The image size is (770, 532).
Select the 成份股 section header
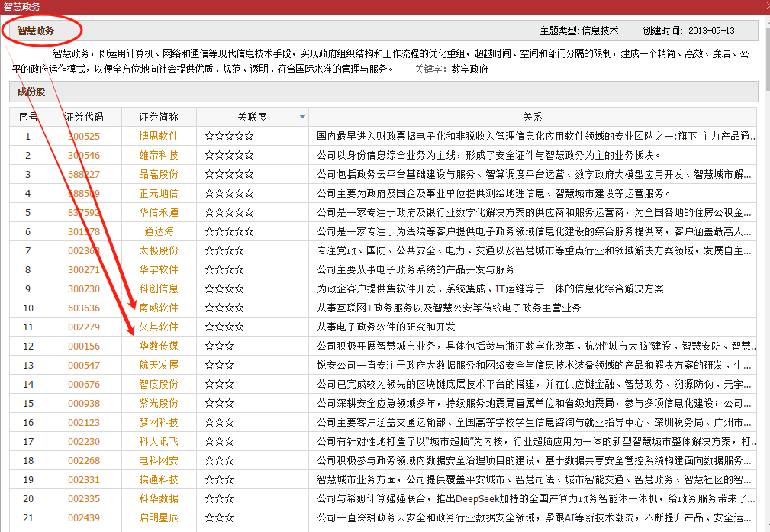point(383,92)
